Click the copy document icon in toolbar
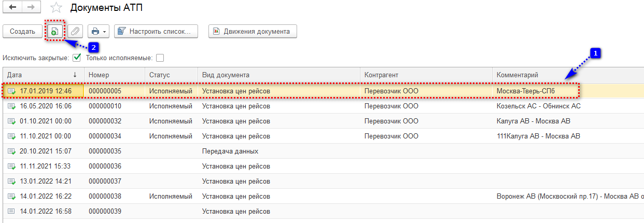Viewport: 644px width, 223px height. [54, 32]
